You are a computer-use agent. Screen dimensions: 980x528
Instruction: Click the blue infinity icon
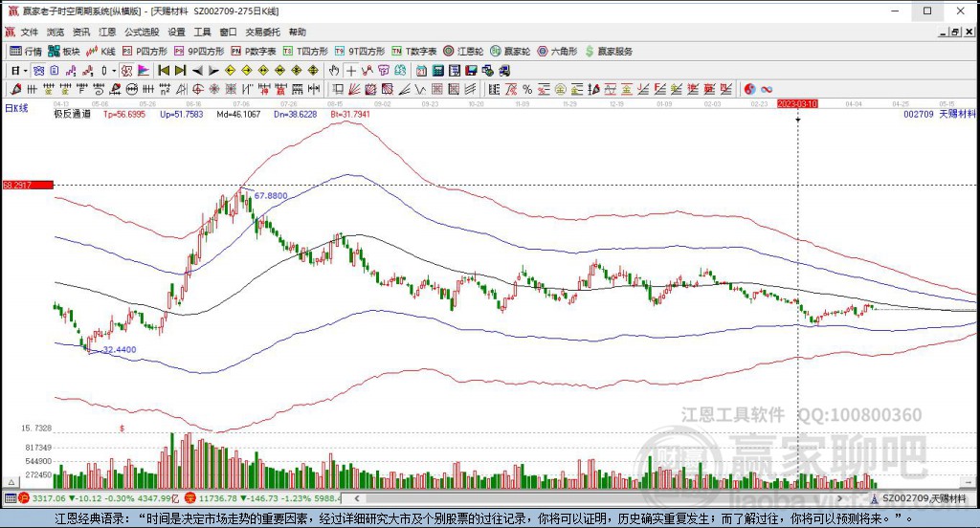(x=767, y=89)
